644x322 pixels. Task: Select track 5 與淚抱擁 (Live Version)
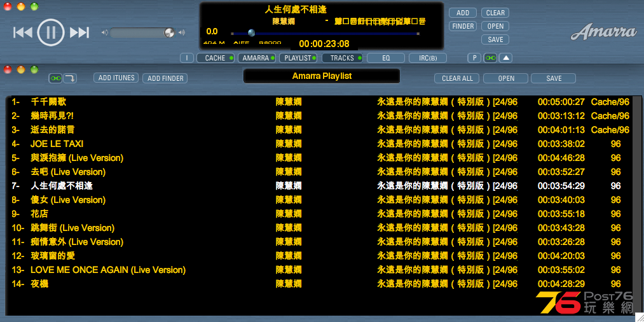320,158
